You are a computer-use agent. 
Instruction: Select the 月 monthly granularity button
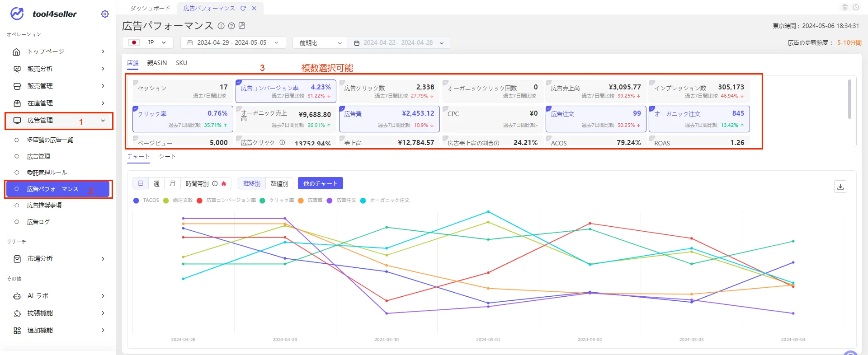coord(172,183)
